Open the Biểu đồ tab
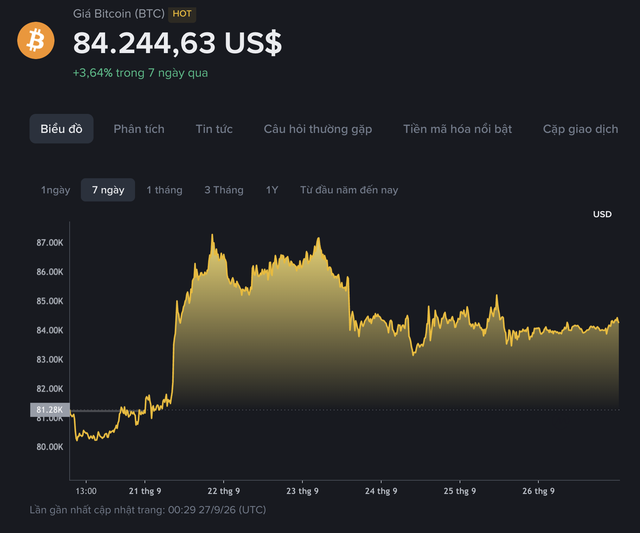 click(x=61, y=129)
